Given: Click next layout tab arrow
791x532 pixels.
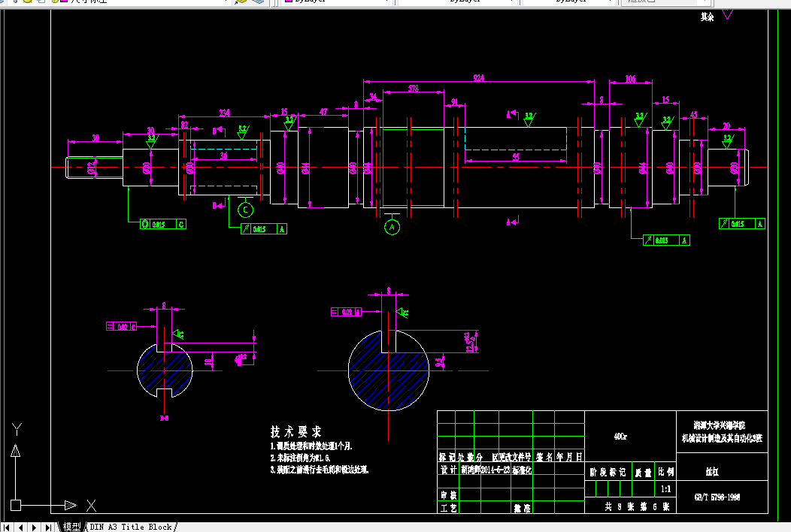Looking at the screenshot, I should pos(34,527).
